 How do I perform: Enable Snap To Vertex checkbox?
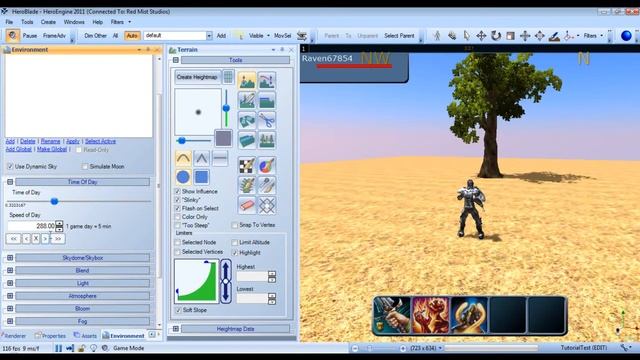point(235,225)
